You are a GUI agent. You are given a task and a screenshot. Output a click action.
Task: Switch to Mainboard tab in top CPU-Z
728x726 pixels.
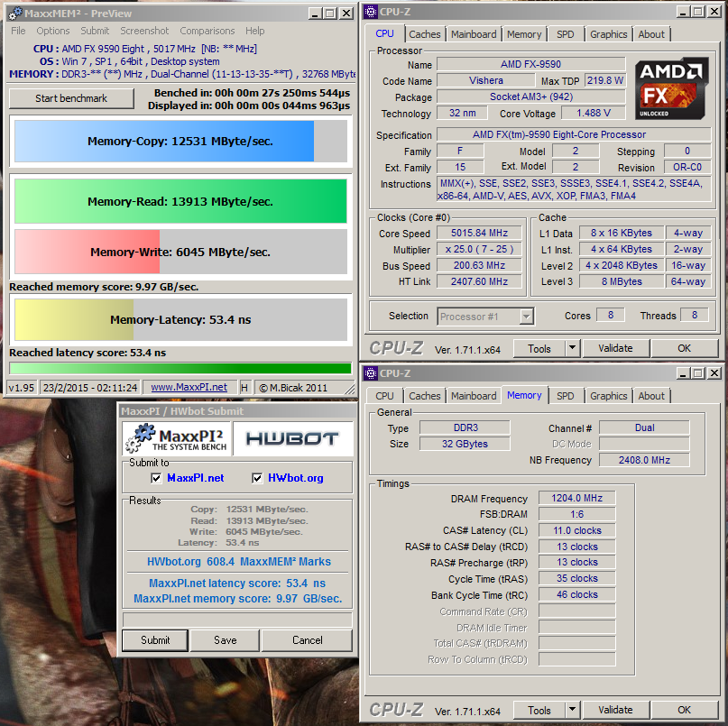click(x=474, y=34)
